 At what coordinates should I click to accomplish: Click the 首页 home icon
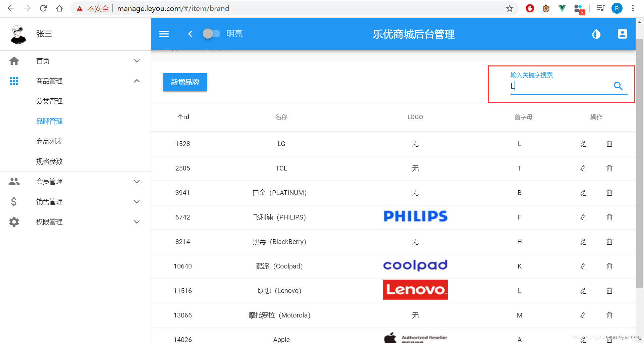pos(14,61)
